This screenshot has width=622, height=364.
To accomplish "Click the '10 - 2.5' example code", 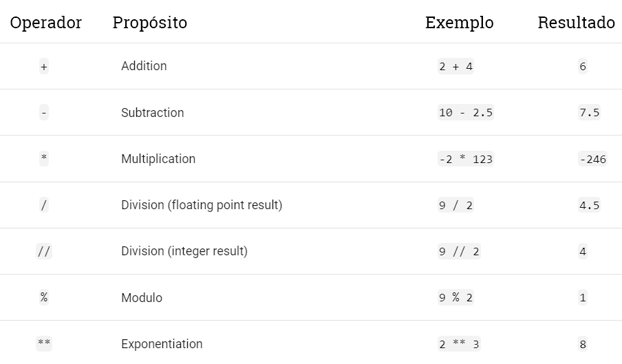I will click(x=465, y=113).
